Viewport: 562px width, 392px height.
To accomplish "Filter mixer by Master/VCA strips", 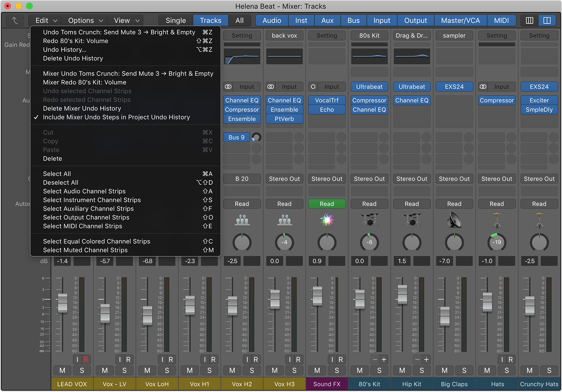I will [x=460, y=21].
